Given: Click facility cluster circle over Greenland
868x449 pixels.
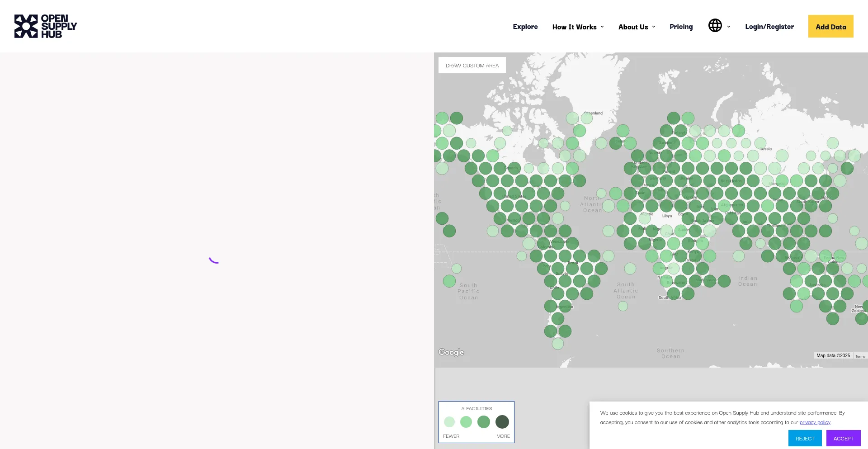Looking at the screenshot, I should (586, 118).
